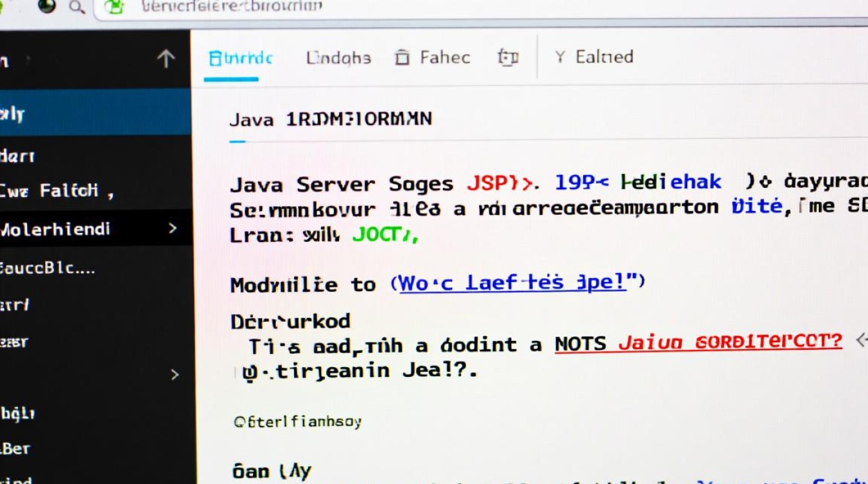Click the round globe icon in browser bar

[x=46, y=6]
